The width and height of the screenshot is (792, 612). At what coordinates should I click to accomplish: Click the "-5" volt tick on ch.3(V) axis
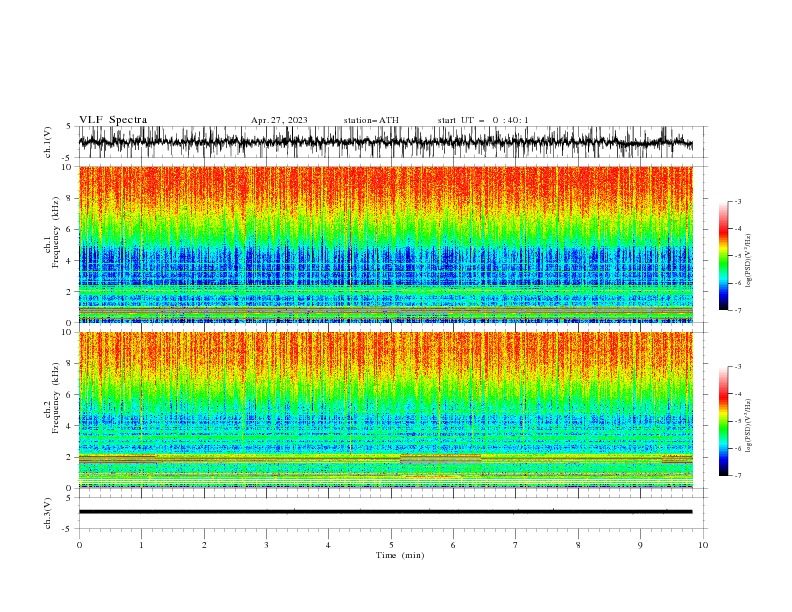coord(67,529)
